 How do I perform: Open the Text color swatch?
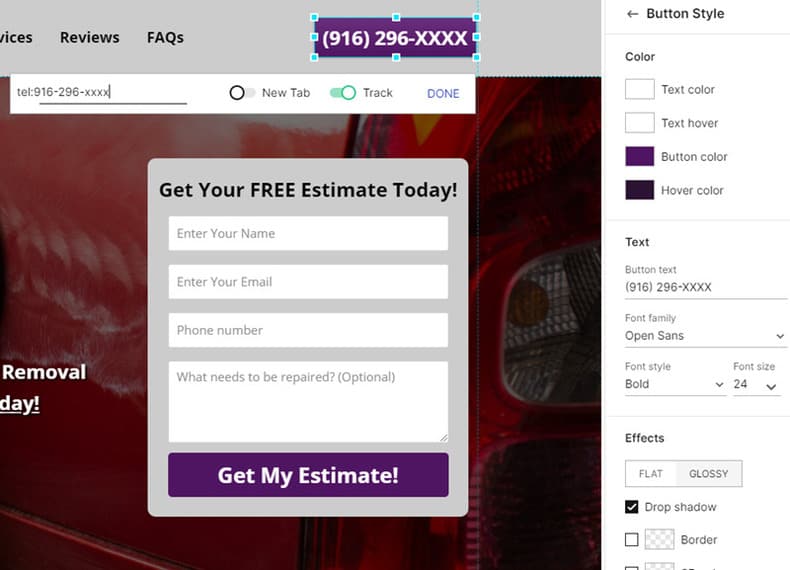pyautogui.click(x=639, y=89)
